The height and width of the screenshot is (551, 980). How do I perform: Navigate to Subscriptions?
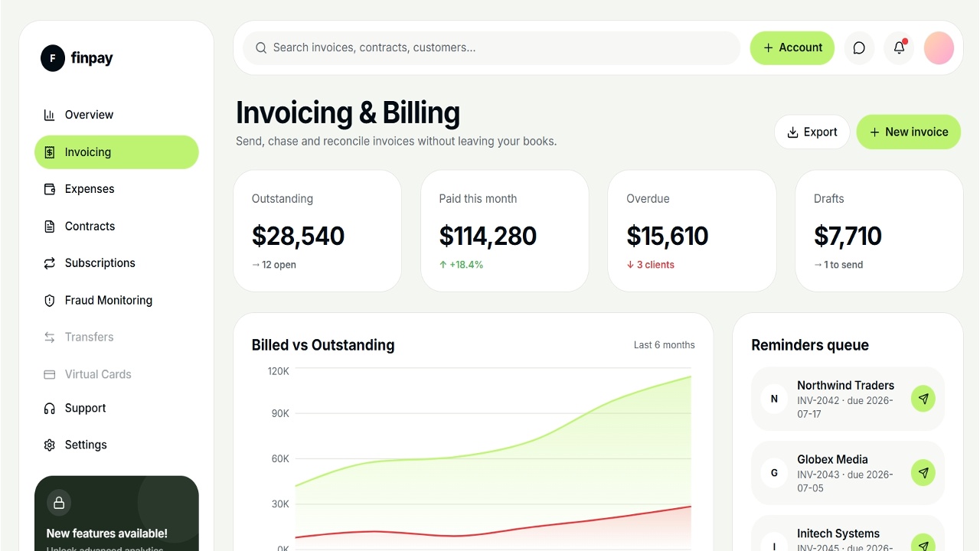pos(116,263)
